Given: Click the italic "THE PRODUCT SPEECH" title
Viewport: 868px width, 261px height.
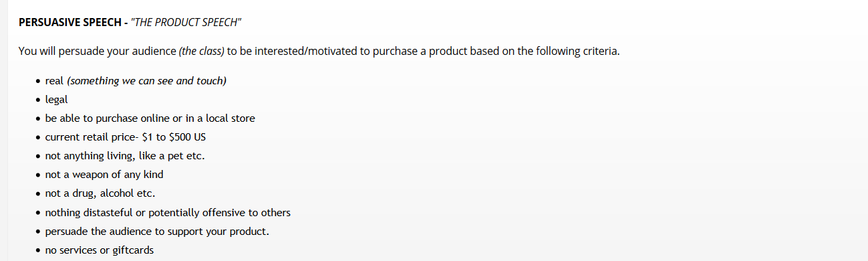Looking at the screenshot, I should pos(186,22).
